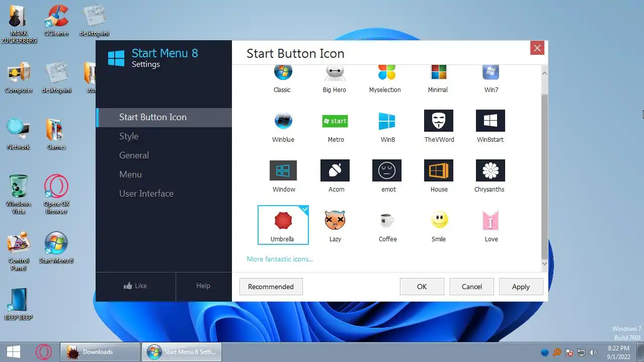Click the Cancel button

tap(471, 287)
